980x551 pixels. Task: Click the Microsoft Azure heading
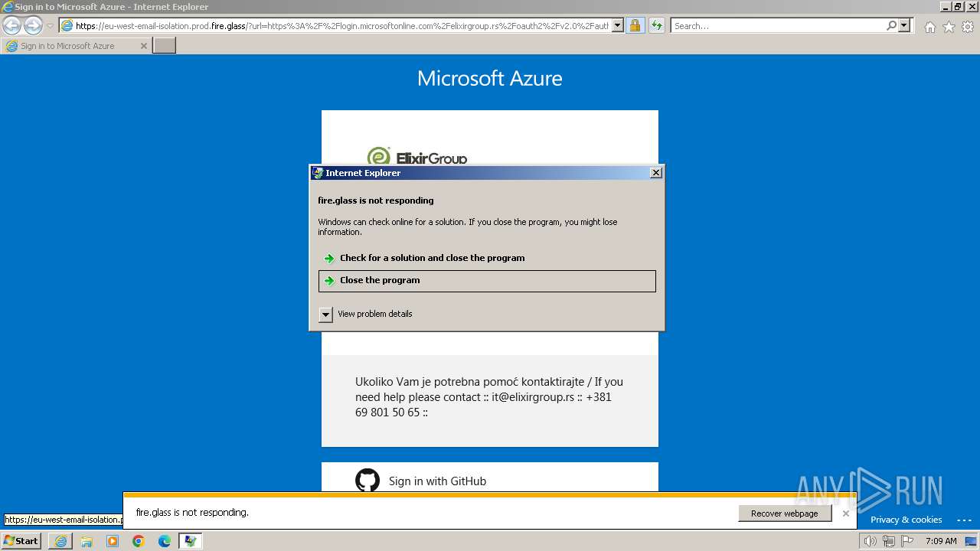490,78
